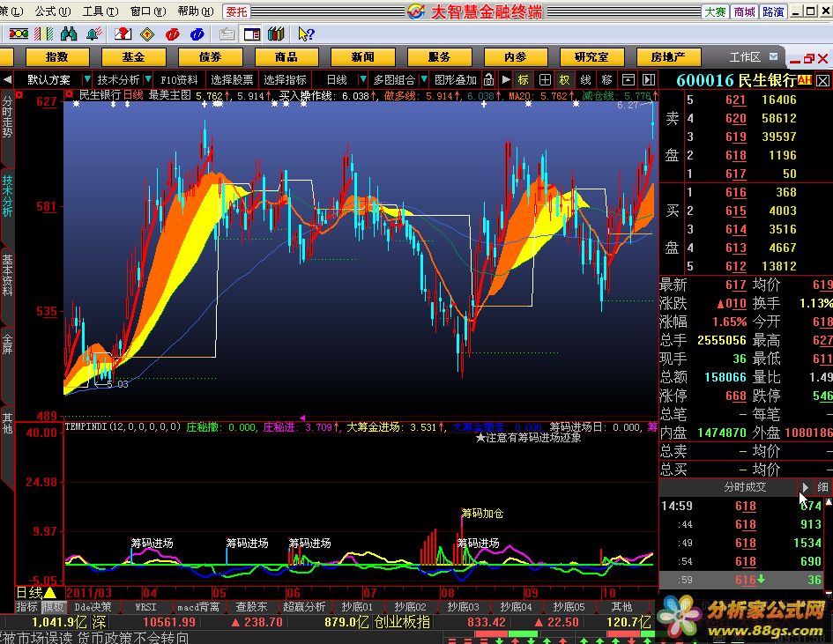833x644 pixels.
Task: Toggle the 线 line button
Action: click(585, 79)
